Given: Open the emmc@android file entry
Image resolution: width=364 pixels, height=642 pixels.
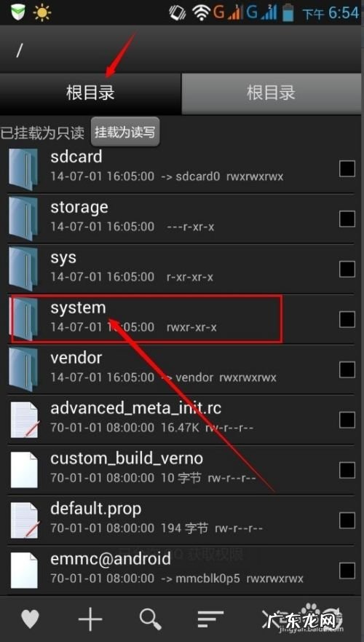Looking at the screenshot, I should tap(181, 570).
